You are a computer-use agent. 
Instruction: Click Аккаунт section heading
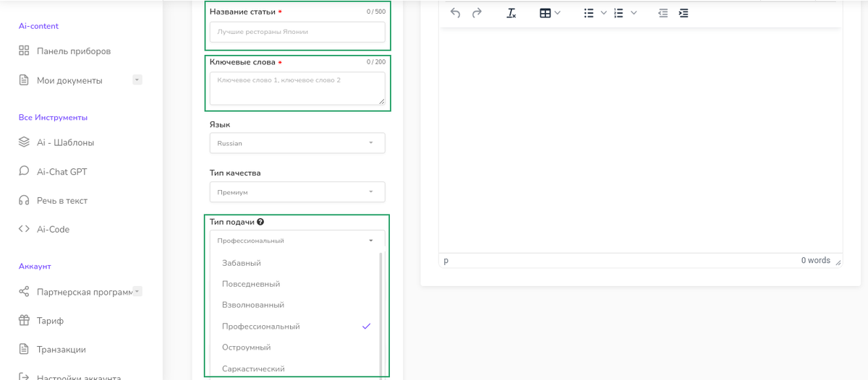[35, 266]
